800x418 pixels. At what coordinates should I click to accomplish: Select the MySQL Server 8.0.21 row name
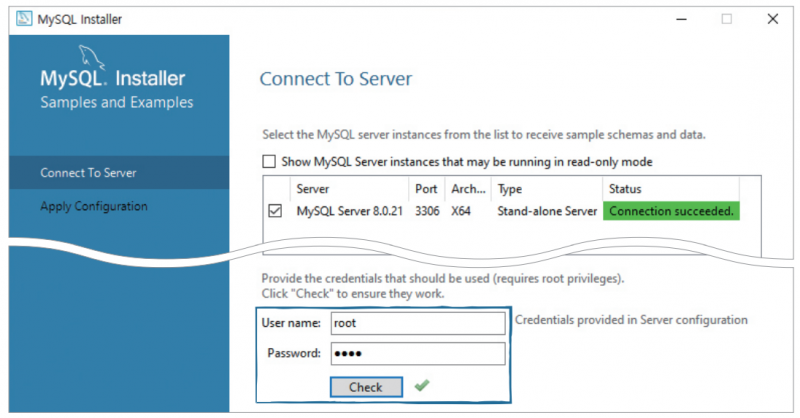(x=350, y=212)
